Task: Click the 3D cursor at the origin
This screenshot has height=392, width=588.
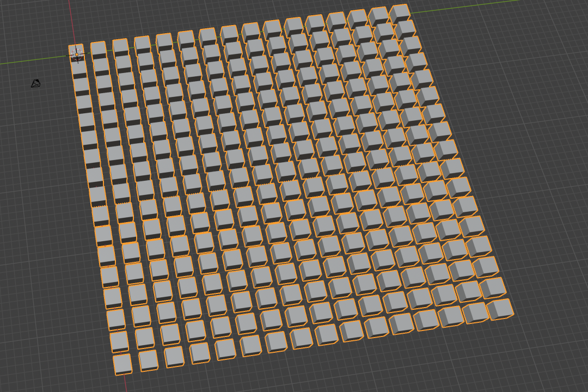Action: pyautogui.click(x=76, y=54)
